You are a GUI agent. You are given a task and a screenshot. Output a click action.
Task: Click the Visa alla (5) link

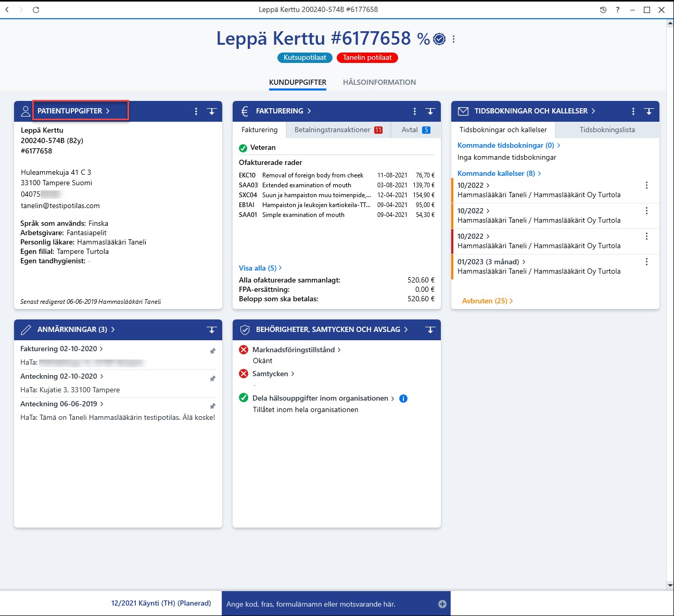[260, 268]
